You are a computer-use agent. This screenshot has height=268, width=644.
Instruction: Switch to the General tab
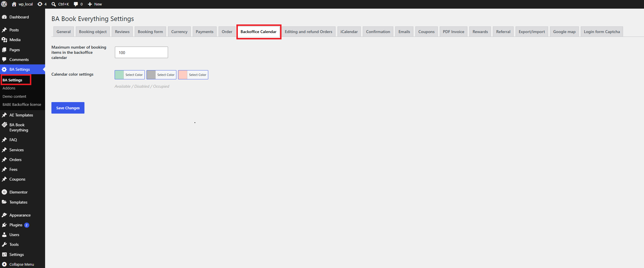(63, 32)
